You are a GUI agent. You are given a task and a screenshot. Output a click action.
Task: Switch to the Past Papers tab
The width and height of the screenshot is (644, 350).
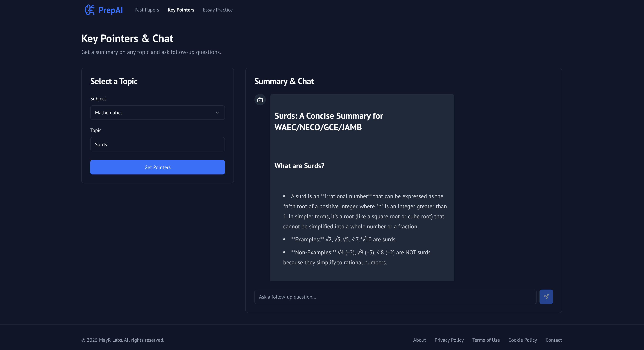click(146, 10)
